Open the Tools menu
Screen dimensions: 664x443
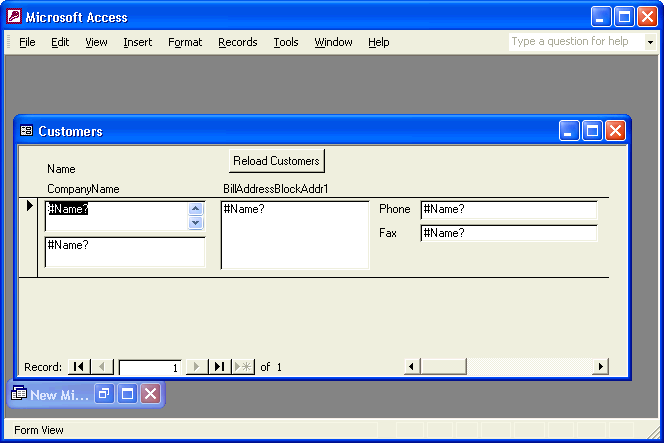286,42
